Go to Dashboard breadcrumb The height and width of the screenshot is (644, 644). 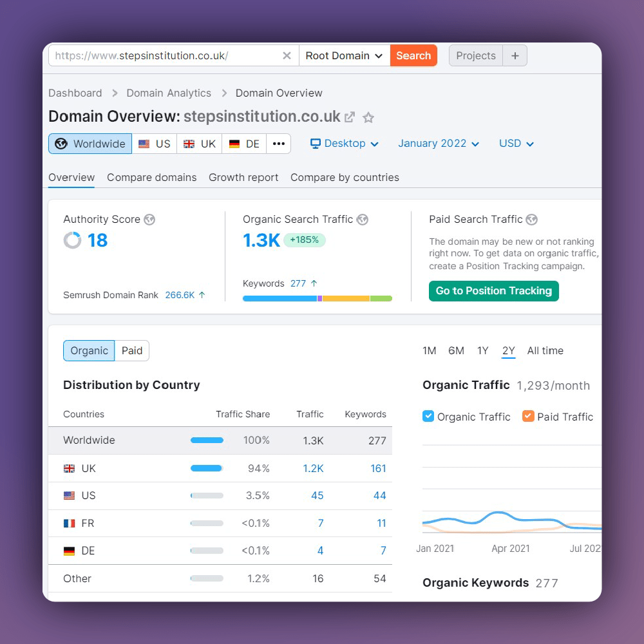pyautogui.click(x=75, y=93)
